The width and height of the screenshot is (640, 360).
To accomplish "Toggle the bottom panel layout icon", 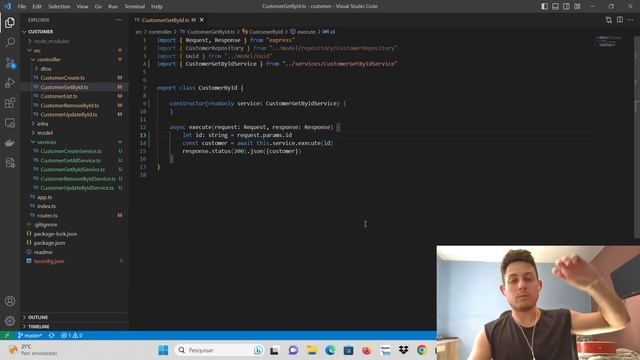I will [556, 7].
